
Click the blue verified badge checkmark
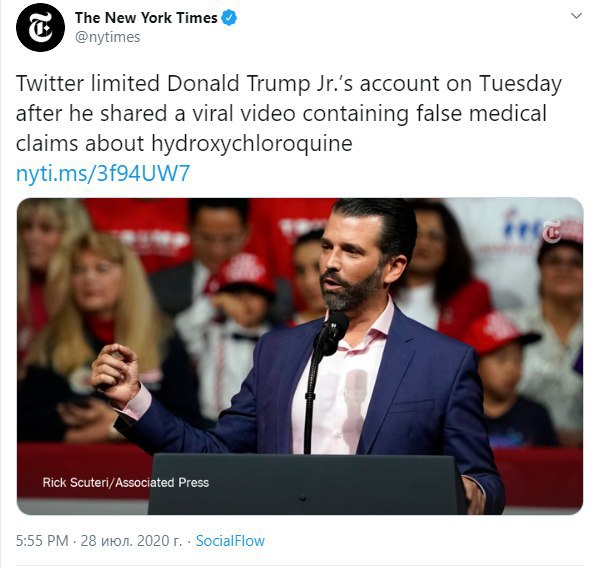click(229, 18)
